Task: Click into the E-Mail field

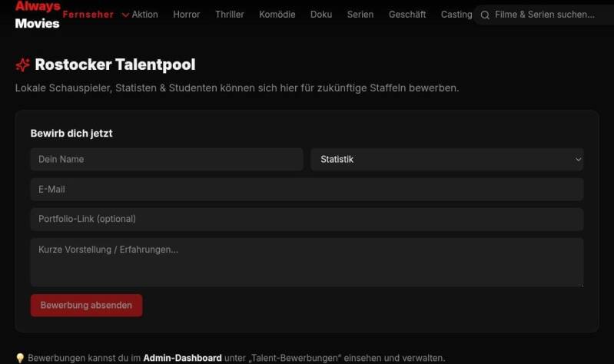Action: pyautogui.click(x=307, y=190)
